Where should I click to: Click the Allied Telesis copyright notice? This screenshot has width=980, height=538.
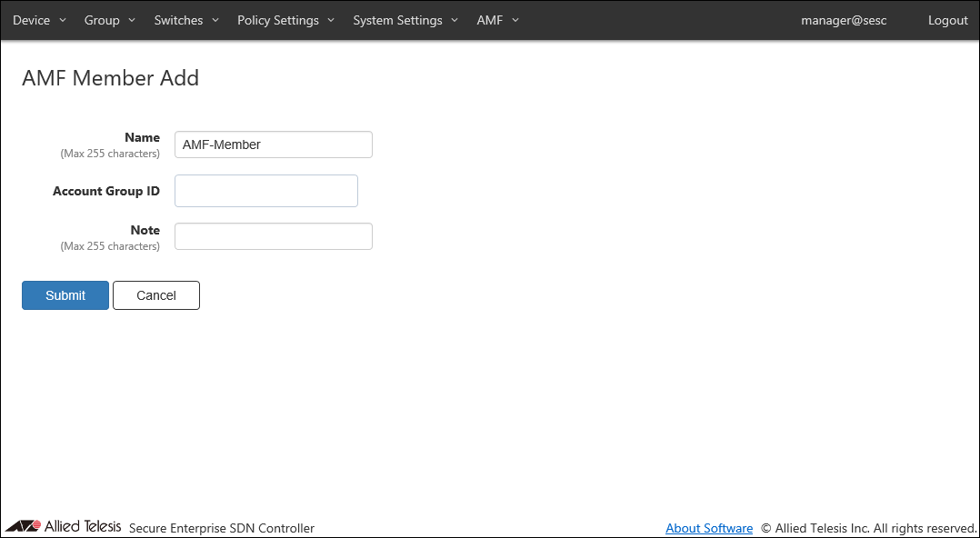868,528
